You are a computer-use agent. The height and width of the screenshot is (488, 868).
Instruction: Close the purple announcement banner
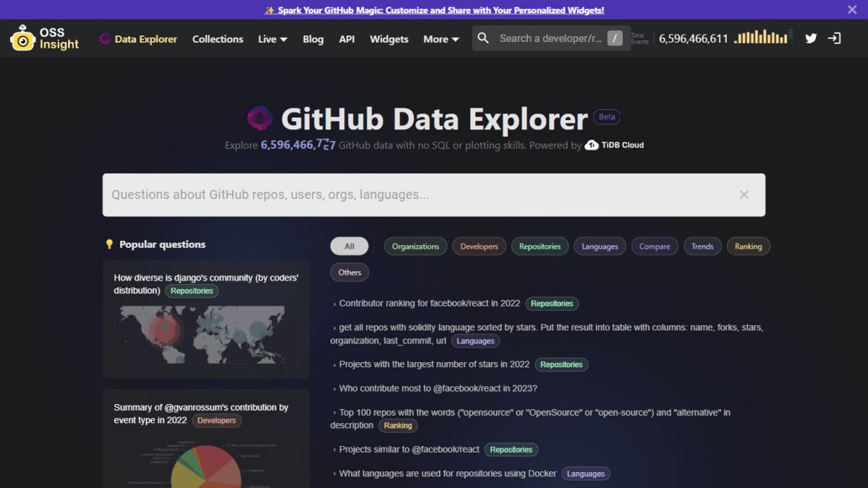click(852, 10)
